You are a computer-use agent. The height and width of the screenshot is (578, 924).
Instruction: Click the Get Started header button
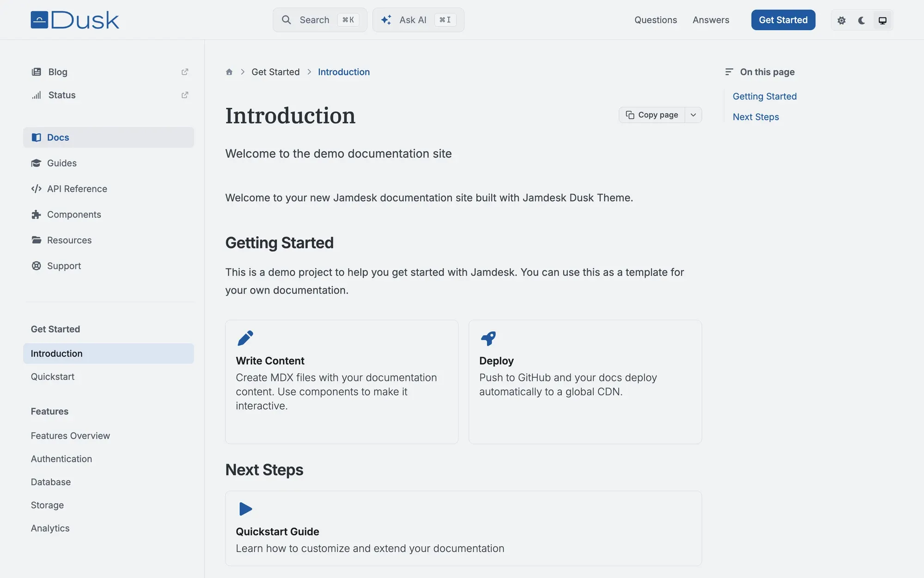(x=783, y=20)
